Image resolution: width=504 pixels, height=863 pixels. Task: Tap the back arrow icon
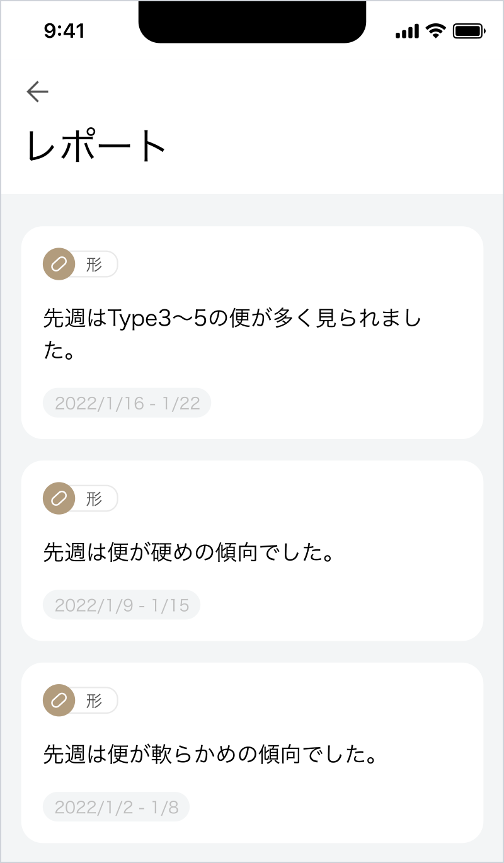38,92
